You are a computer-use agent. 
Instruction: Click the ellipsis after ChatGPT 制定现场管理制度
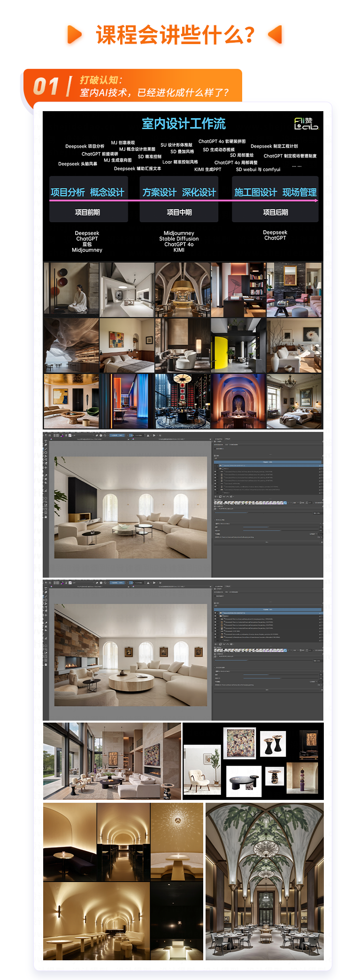[x=297, y=166]
